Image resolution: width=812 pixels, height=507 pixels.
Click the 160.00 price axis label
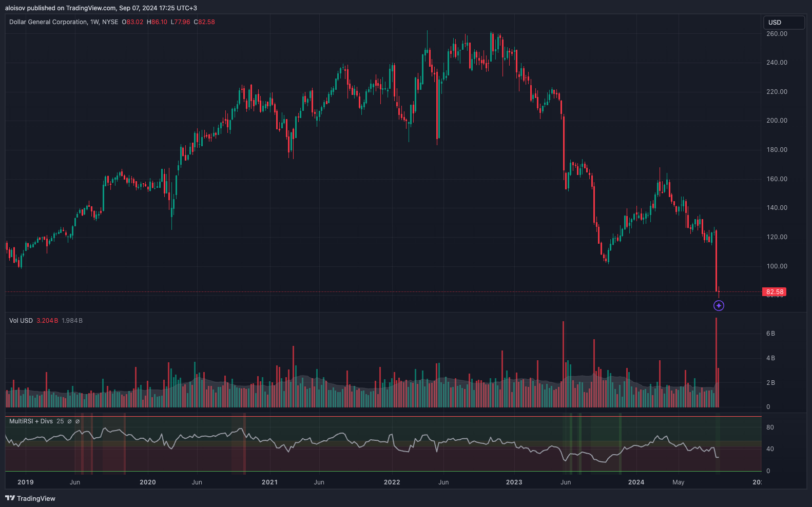777,179
